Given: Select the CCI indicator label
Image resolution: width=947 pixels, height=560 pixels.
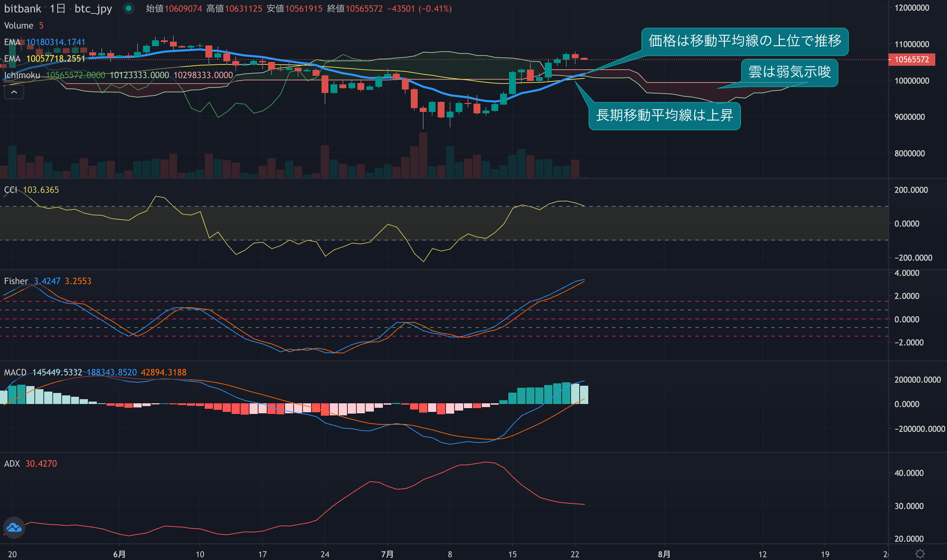Looking at the screenshot, I should (x=11, y=190).
